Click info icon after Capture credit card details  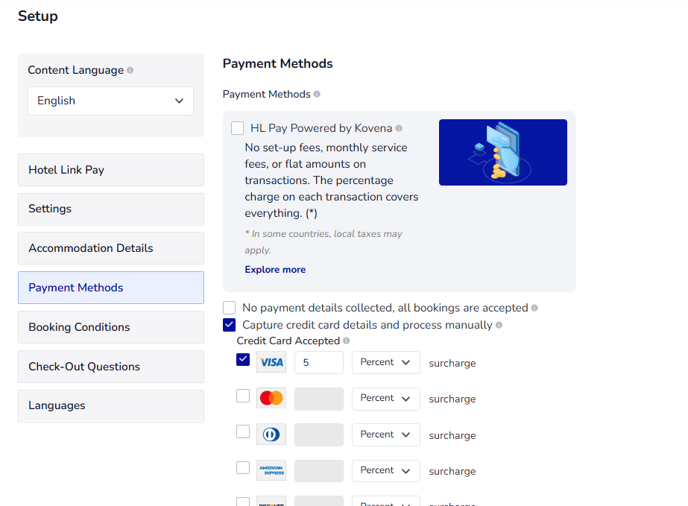[499, 325]
